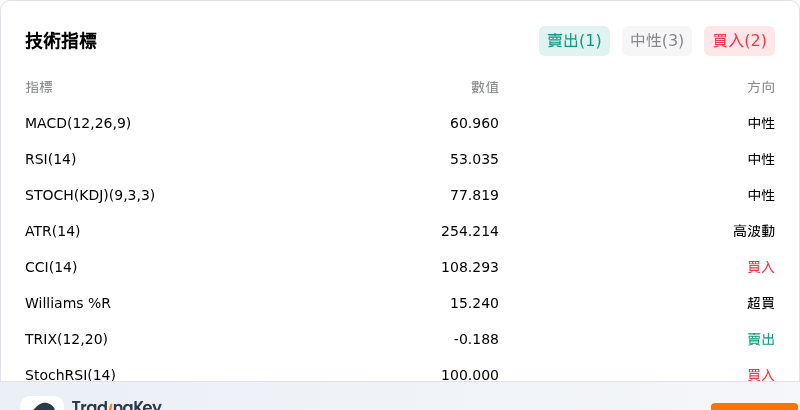Select the Williams %R row
Viewport: 800px width, 410px height.
(x=400, y=303)
